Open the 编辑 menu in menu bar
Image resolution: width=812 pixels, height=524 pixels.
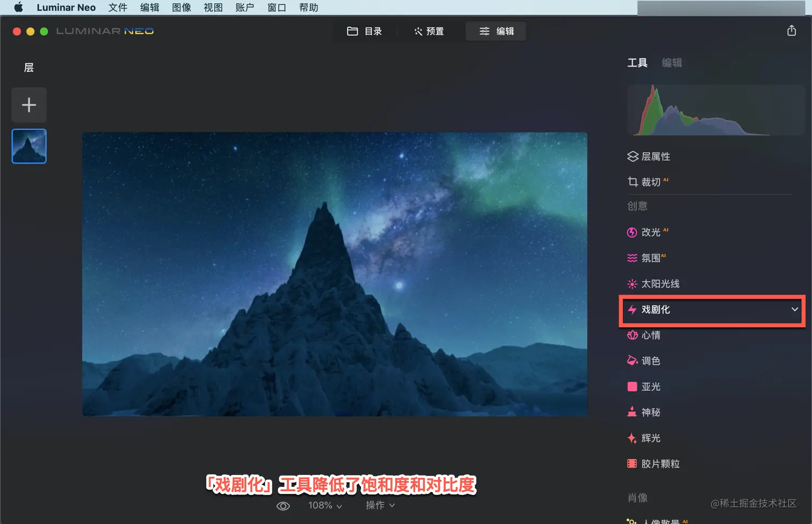point(149,8)
